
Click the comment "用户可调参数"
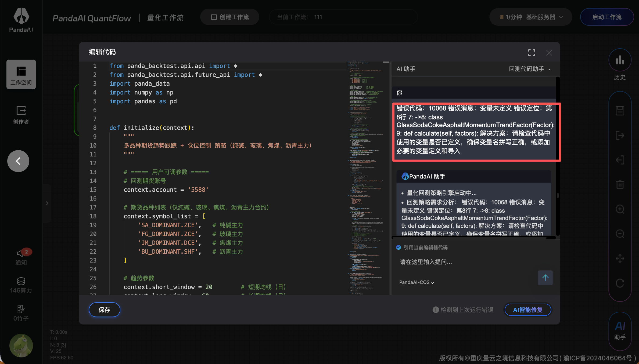point(166,172)
